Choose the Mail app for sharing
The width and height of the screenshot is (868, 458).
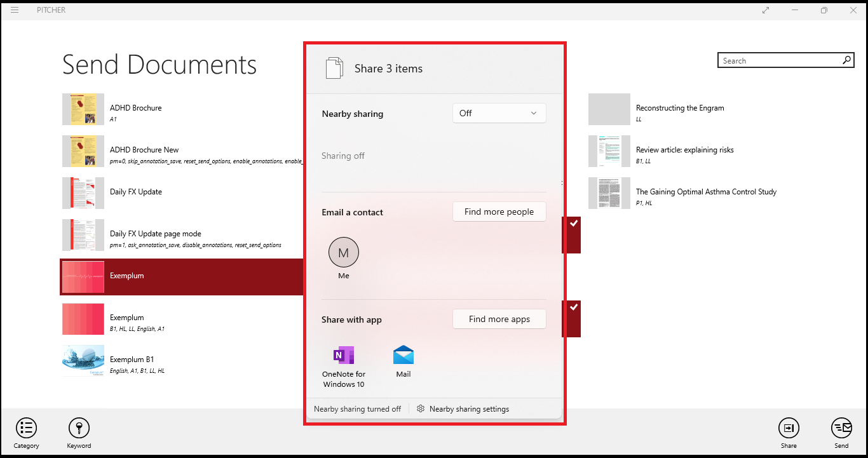(x=403, y=362)
